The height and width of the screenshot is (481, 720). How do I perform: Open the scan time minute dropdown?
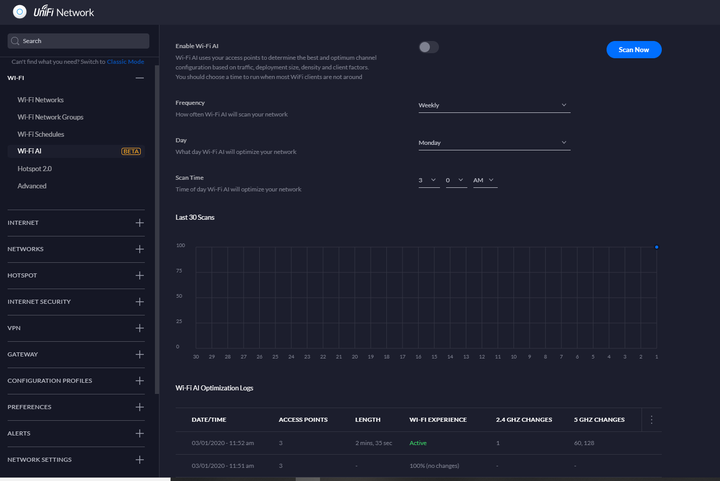(x=456, y=180)
